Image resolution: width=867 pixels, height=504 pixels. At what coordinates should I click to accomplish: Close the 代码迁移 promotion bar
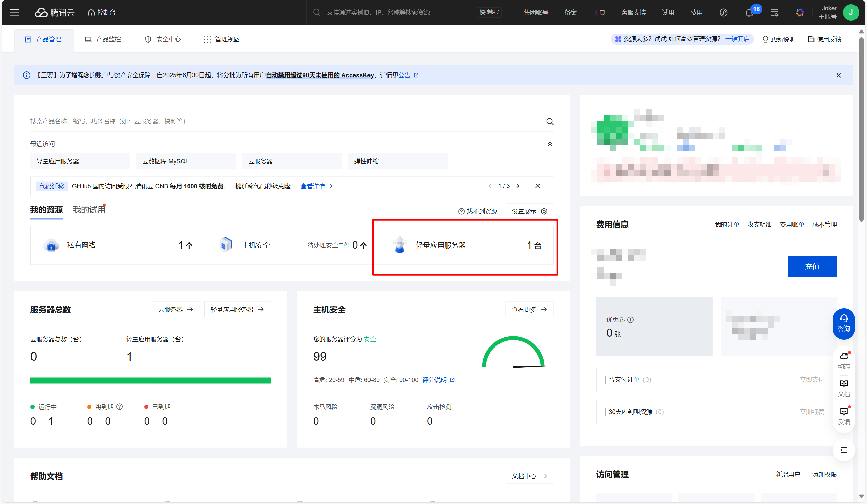[x=537, y=186]
